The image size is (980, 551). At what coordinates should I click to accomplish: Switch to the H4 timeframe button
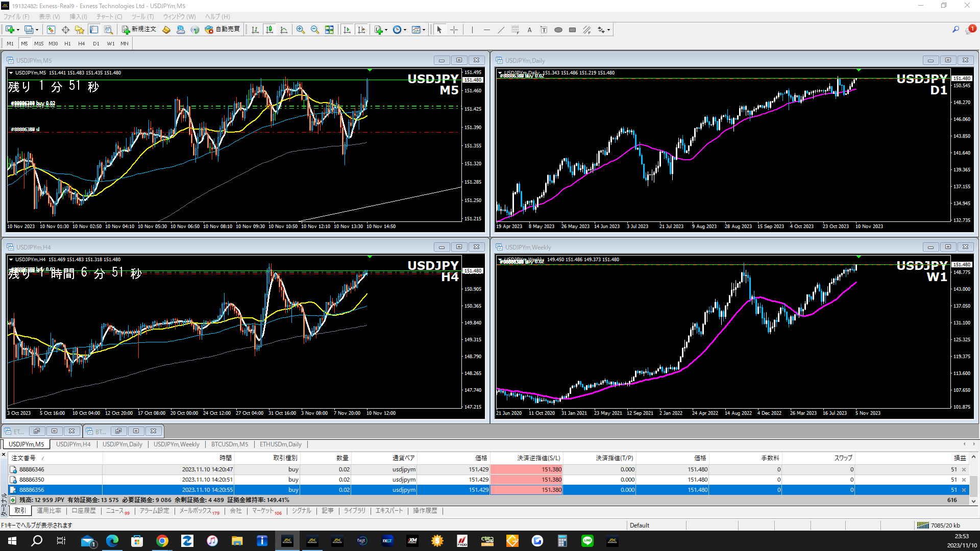pyautogui.click(x=81, y=44)
